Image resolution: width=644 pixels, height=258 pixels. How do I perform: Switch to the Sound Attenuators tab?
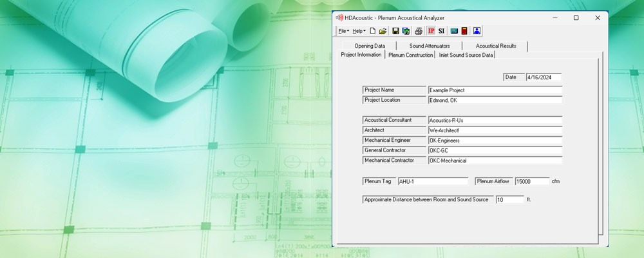[430, 46]
